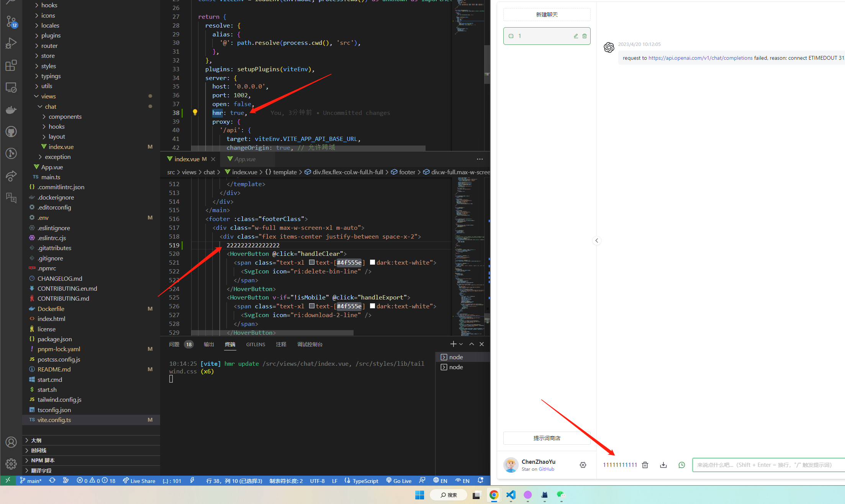Collapse the chat sidebar with arrow handle
Viewport: 845px width, 504px height.
pos(596,241)
